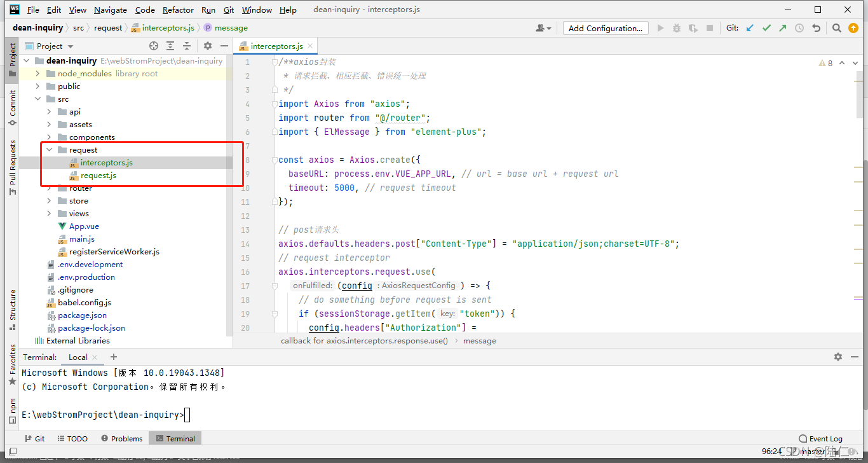Open the code-with-me user dropdown

(x=543, y=28)
